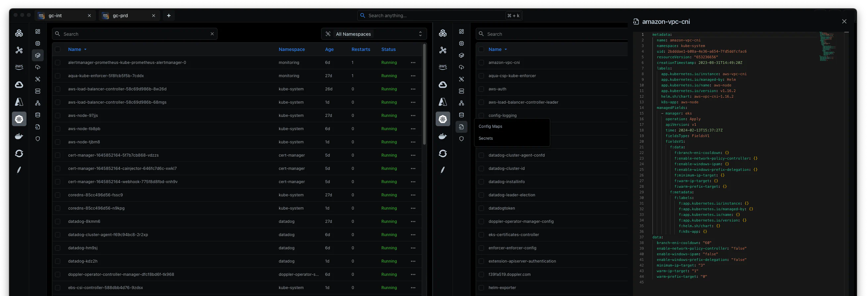Close the gc-prd tab

click(154, 16)
